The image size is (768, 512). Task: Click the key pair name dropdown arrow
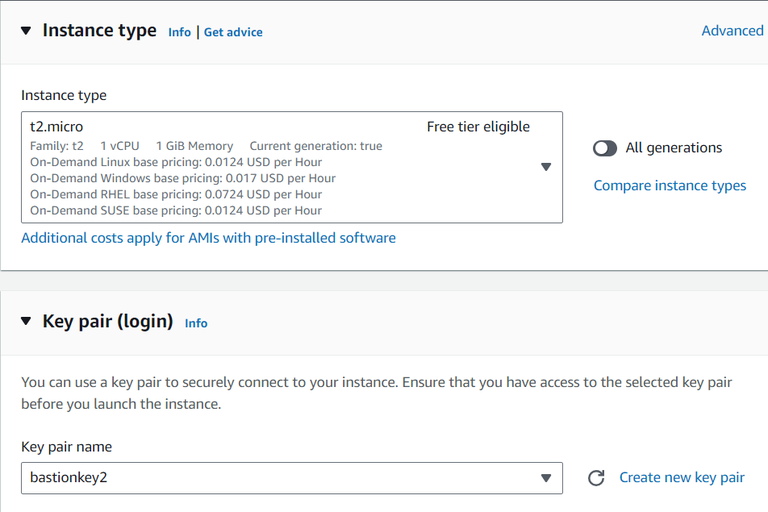pyautogui.click(x=546, y=478)
